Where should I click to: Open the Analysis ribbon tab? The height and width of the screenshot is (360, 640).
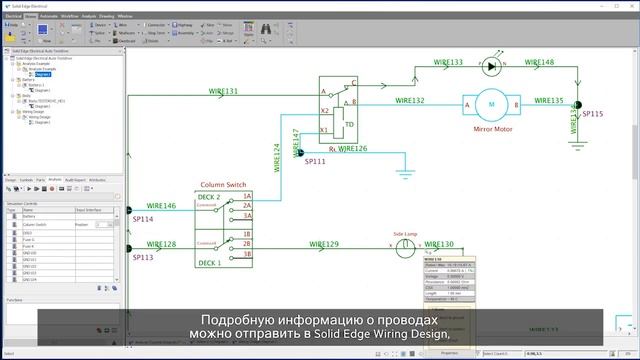(x=89, y=16)
